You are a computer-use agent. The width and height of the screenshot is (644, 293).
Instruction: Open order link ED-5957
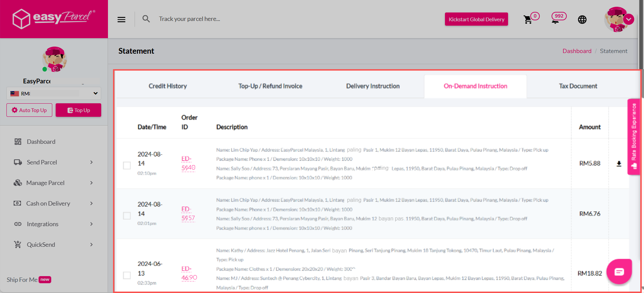point(188,214)
